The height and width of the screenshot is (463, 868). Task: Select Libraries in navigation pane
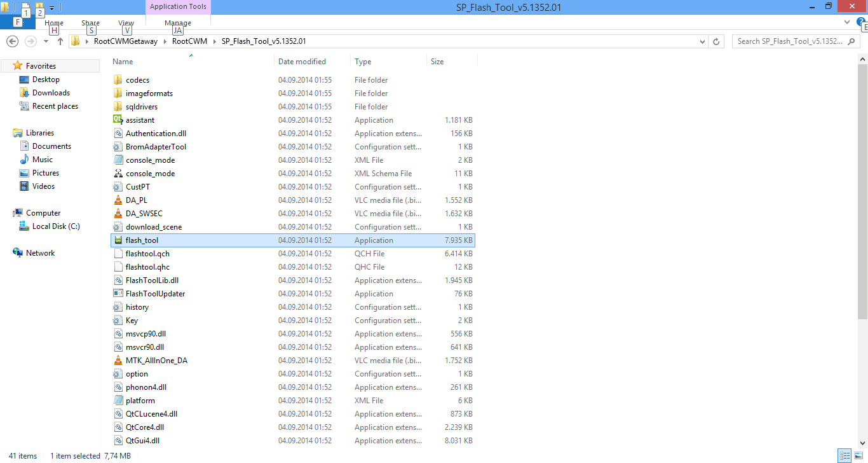pos(40,133)
